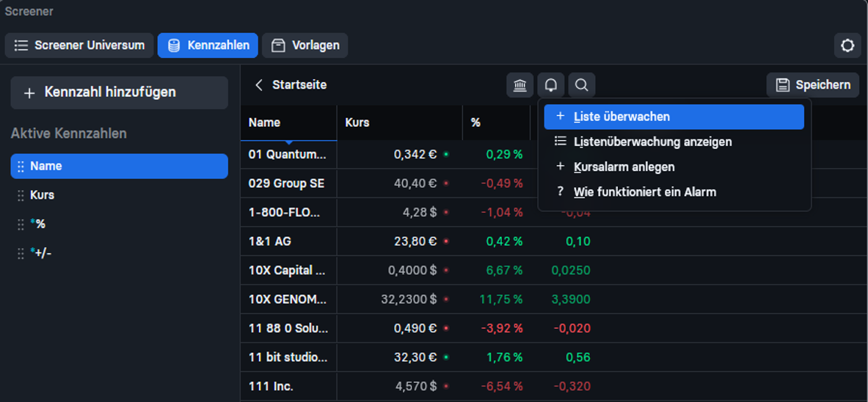Click the price 0,342 €

coord(416,155)
